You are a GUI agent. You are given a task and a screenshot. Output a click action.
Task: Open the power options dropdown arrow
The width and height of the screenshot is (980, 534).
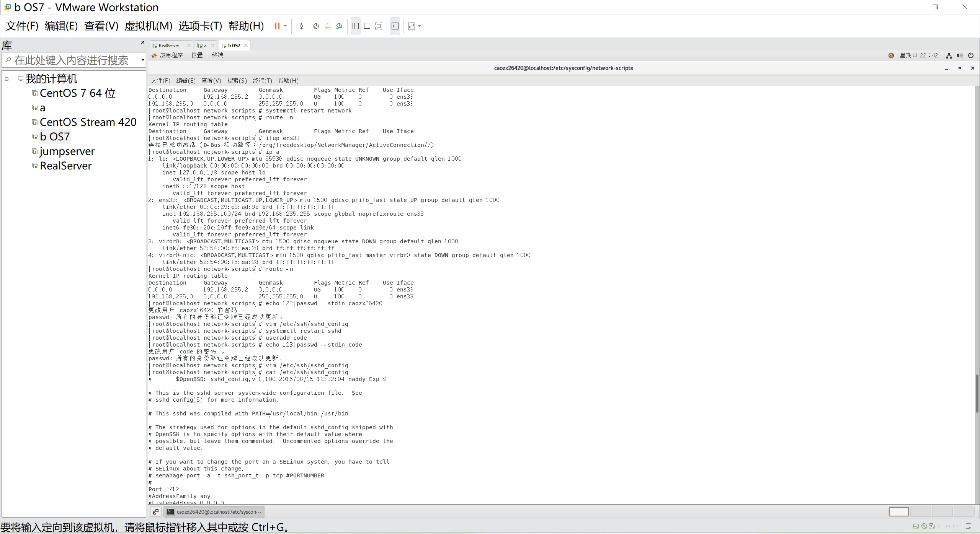pos(285,26)
